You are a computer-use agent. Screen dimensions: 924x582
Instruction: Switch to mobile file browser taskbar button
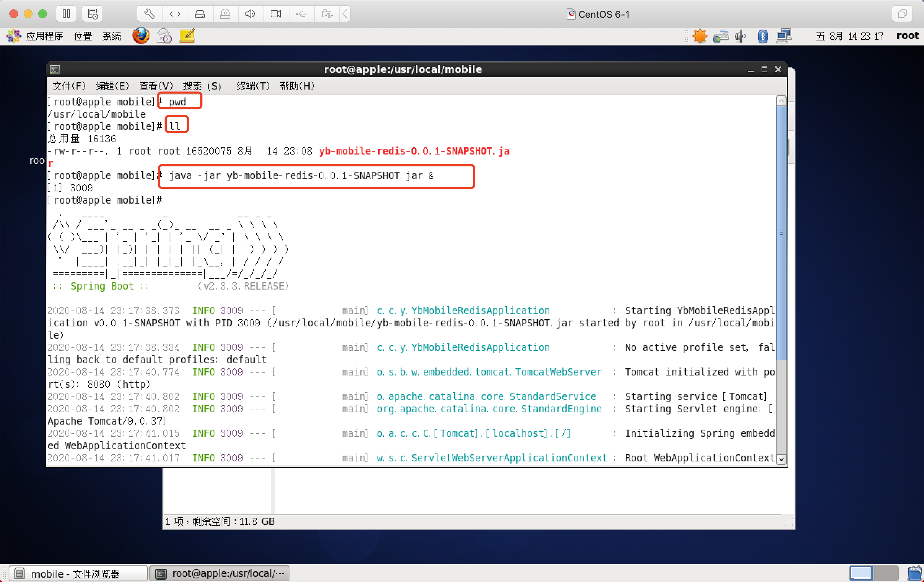click(x=78, y=574)
